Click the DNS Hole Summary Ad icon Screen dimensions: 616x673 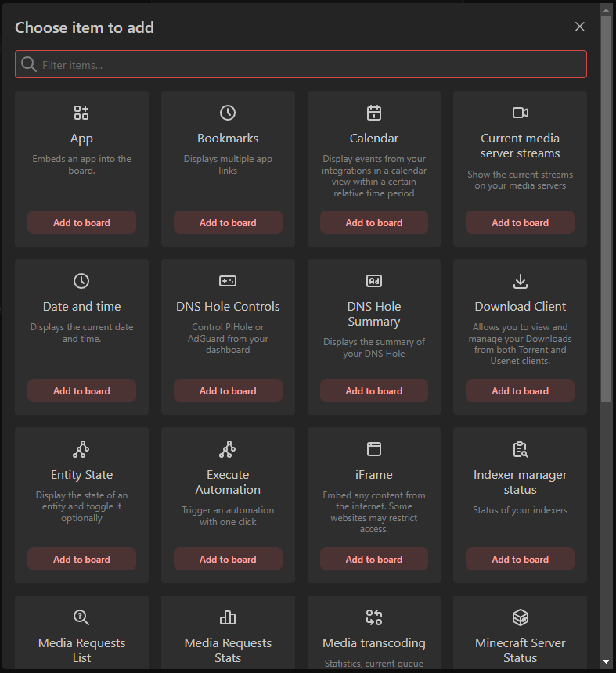tap(373, 281)
